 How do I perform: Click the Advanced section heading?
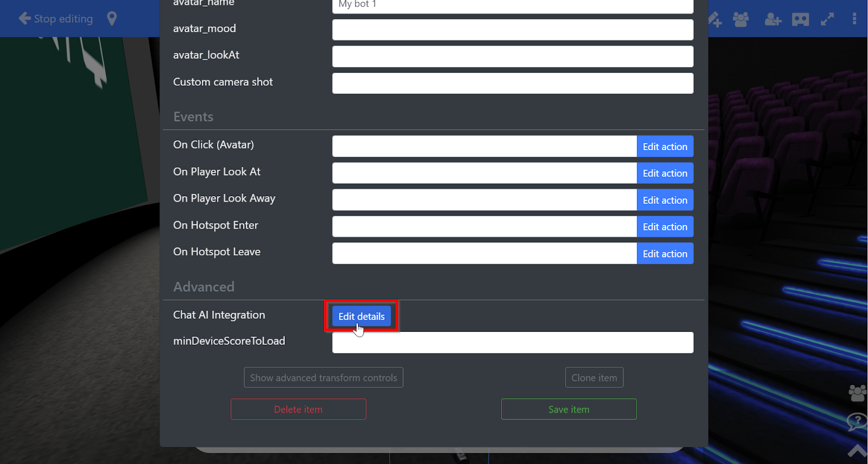tap(204, 287)
